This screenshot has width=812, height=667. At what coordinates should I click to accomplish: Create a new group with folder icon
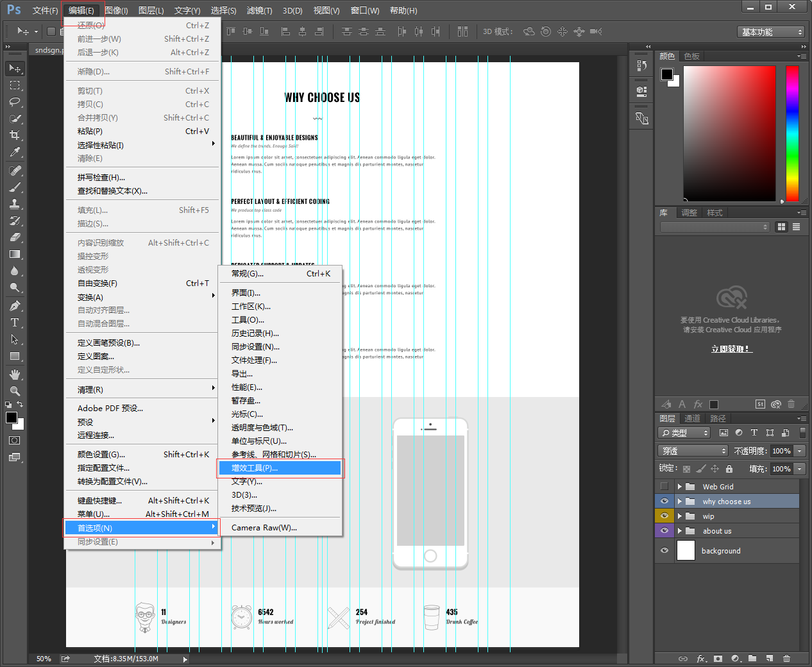coord(752,659)
